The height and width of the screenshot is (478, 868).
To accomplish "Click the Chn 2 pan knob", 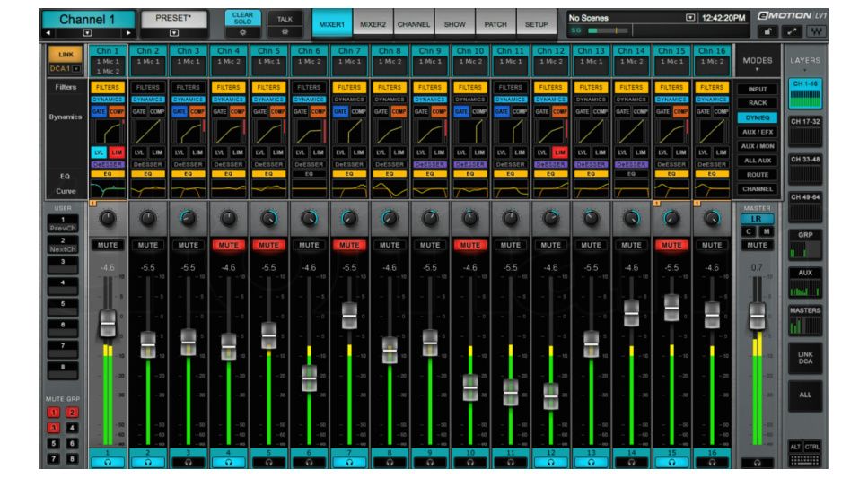I will tap(148, 219).
